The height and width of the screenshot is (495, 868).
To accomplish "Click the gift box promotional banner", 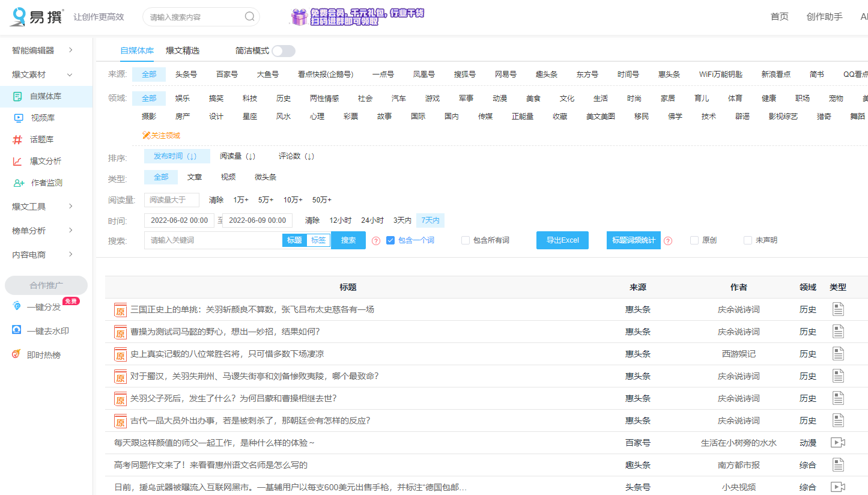I will coord(358,16).
